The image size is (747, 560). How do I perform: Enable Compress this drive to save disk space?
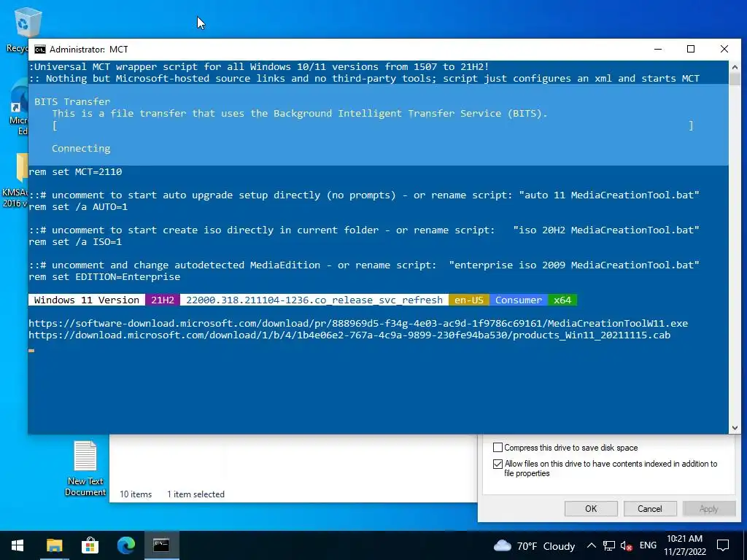point(498,448)
